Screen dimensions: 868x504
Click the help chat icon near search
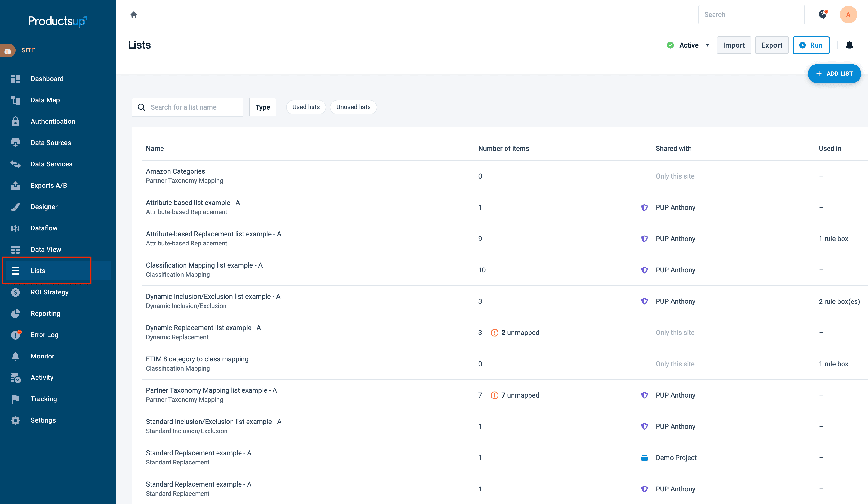(x=822, y=15)
